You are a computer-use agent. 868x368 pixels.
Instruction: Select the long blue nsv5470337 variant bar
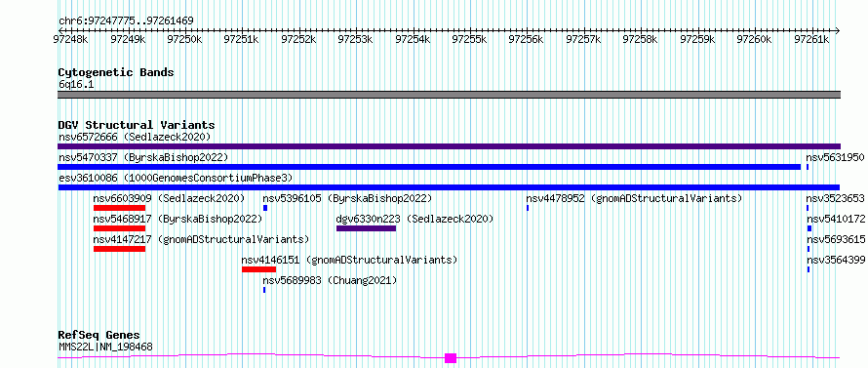[x=429, y=167]
